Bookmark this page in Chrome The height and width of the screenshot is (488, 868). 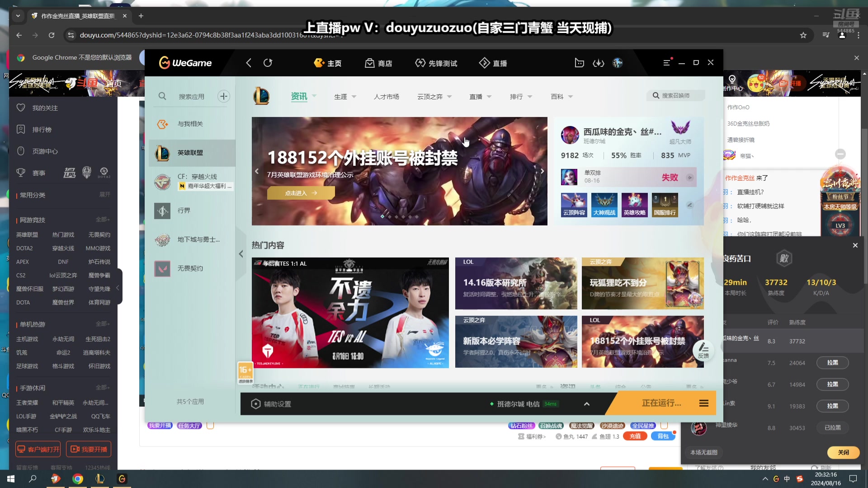(x=803, y=35)
